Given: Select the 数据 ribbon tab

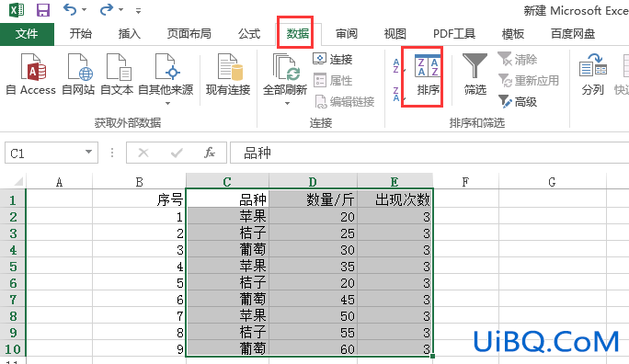Looking at the screenshot, I should [x=298, y=34].
